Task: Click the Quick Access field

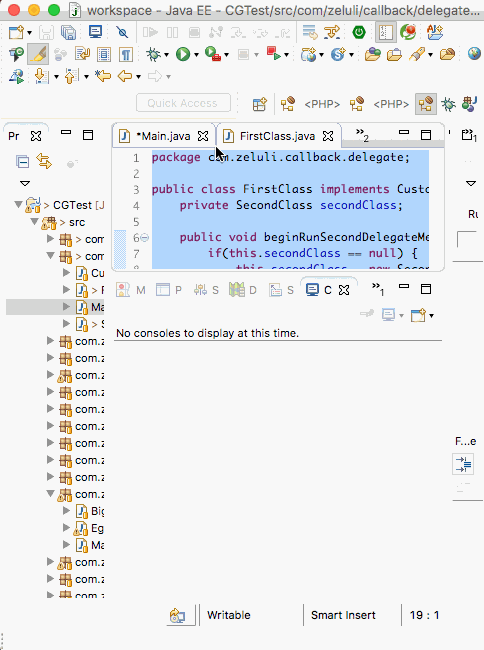Action: [183, 103]
